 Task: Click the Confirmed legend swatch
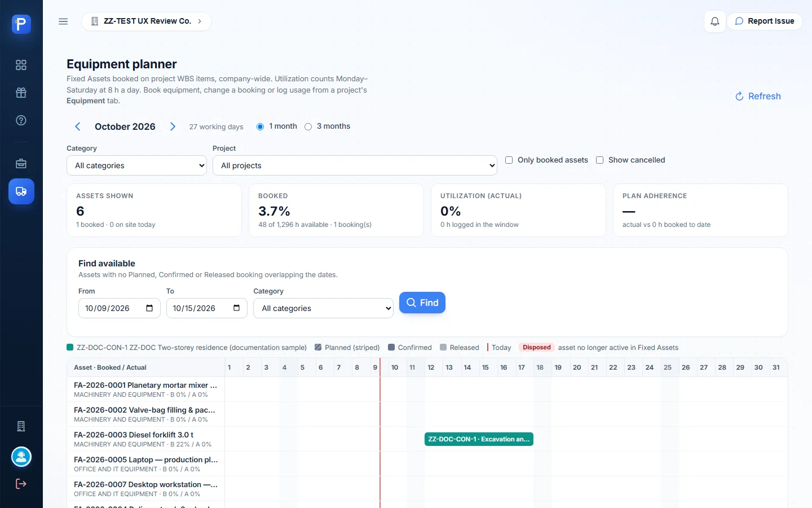coord(391,348)
